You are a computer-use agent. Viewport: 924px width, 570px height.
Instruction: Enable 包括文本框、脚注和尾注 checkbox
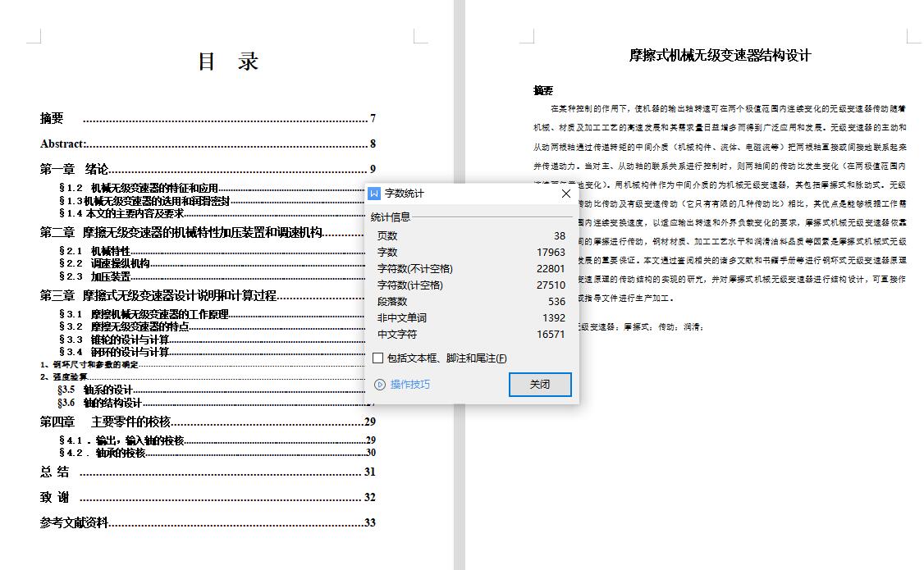pos(378,358)
